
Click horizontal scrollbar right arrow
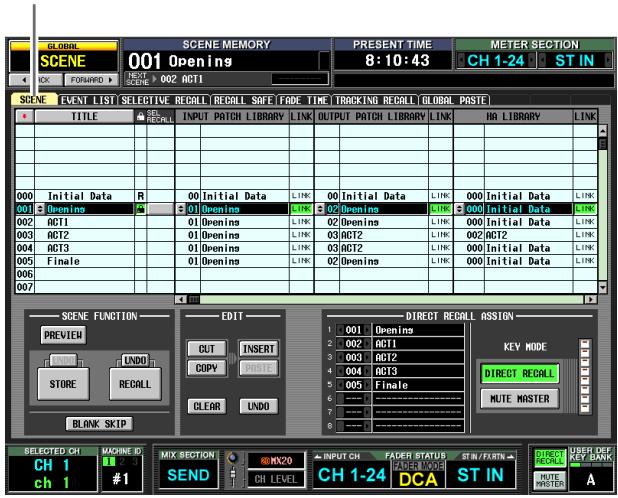tap(590, 299)
